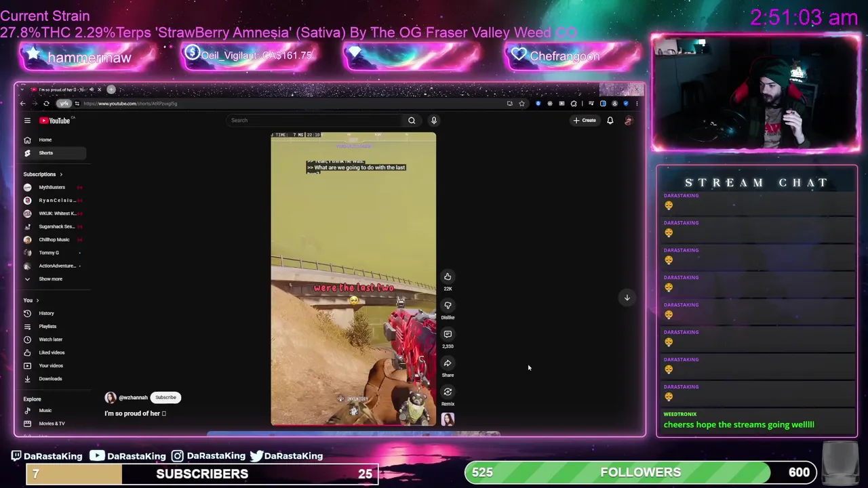Open Chillhop Music channel
868x488 pixels.
53,240
